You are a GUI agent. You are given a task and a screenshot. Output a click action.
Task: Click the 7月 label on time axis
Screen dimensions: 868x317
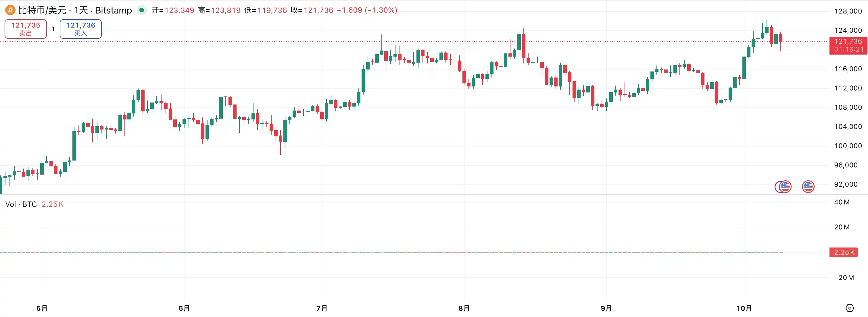pyautogui.click(x=322, y=308)
